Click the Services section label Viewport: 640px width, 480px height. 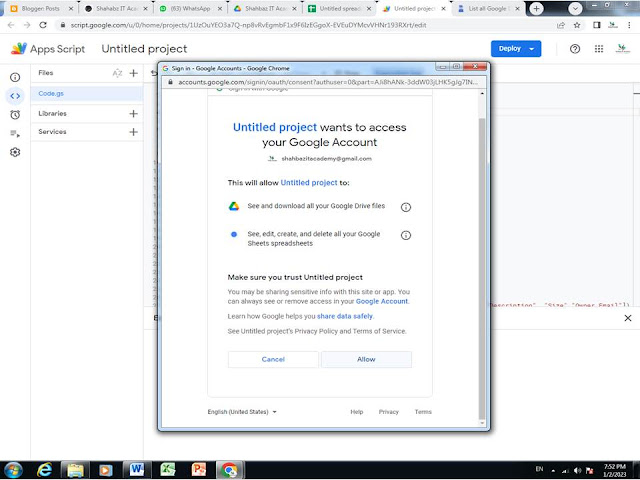click(52, 132)
